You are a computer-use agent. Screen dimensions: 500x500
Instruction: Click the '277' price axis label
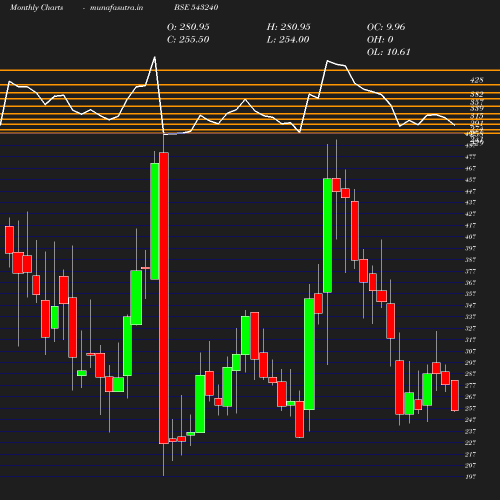tap(470, 385)
